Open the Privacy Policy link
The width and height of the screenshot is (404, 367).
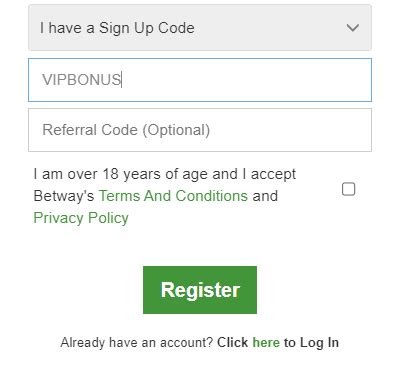[81, 218]
